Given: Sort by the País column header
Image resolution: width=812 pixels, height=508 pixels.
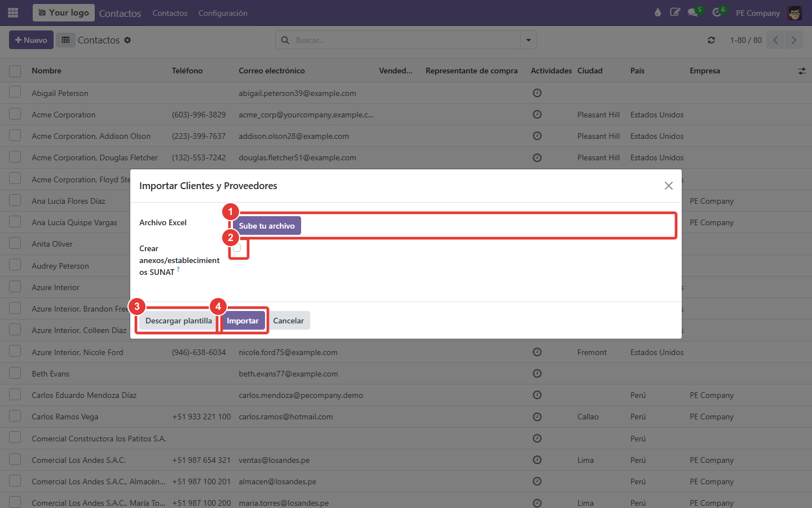Looking at the screenshot, I should tap(637, 71).
